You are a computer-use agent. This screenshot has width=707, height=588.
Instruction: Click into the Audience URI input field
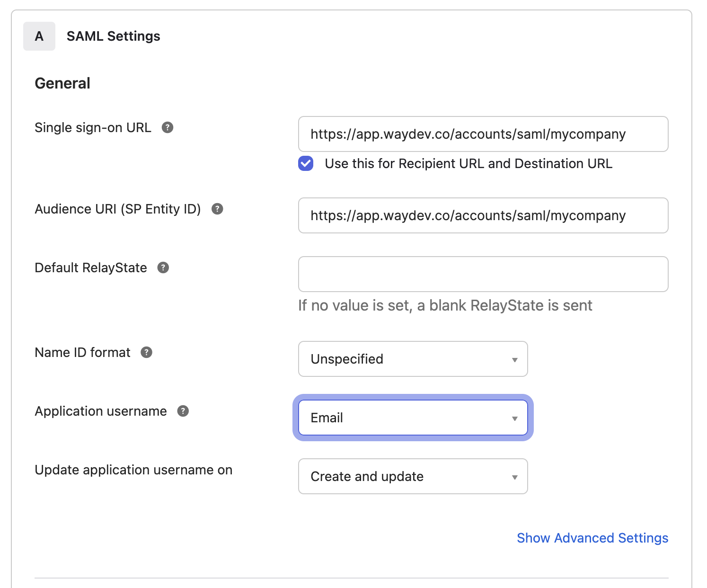coord(483,215)
